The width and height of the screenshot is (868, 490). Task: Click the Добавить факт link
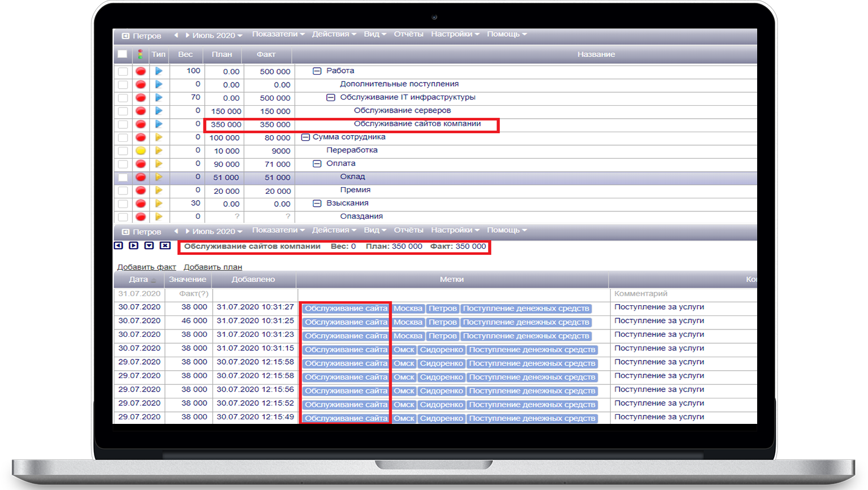click(x=146, y=267)
